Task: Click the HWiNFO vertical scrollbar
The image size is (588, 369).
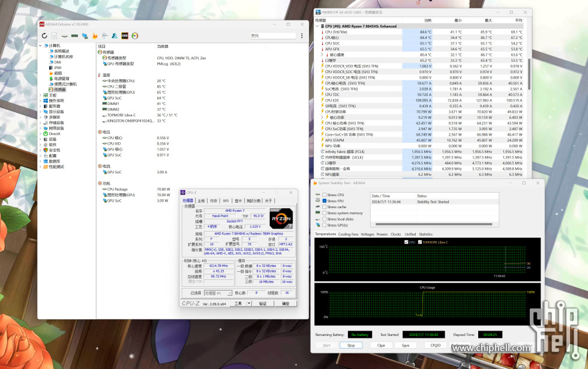Action: coord(529,74)
